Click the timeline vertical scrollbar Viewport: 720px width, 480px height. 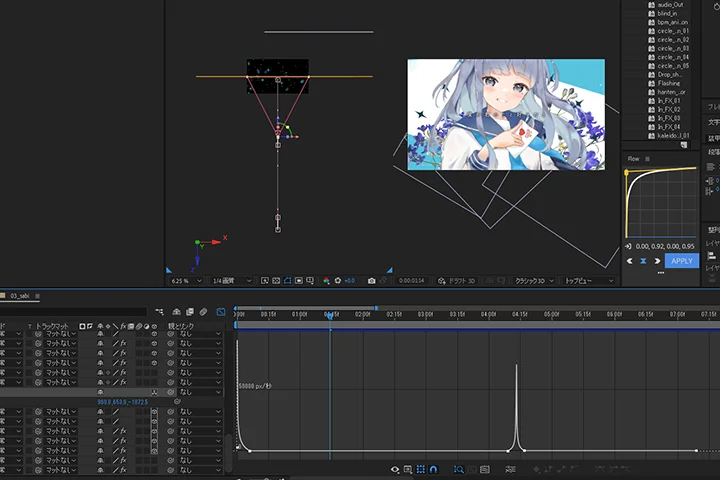click(x=228, y=452)
